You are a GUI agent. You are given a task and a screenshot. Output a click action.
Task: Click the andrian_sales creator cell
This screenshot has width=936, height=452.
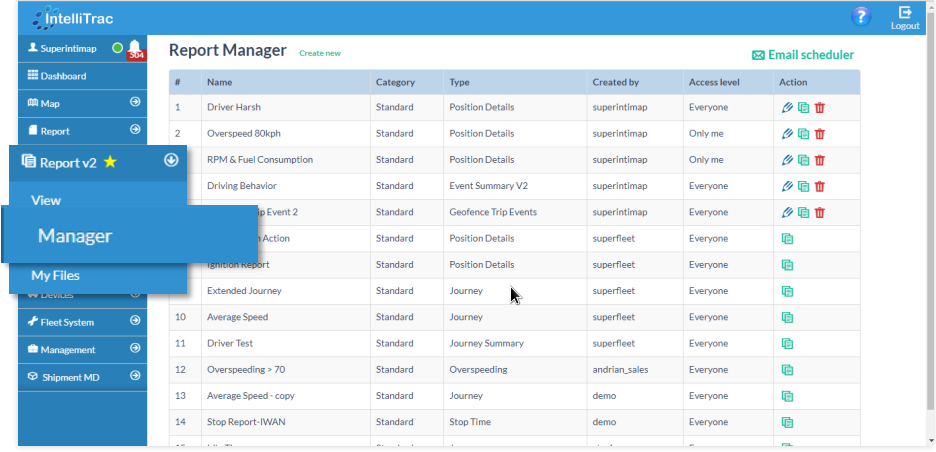point(635,370)
